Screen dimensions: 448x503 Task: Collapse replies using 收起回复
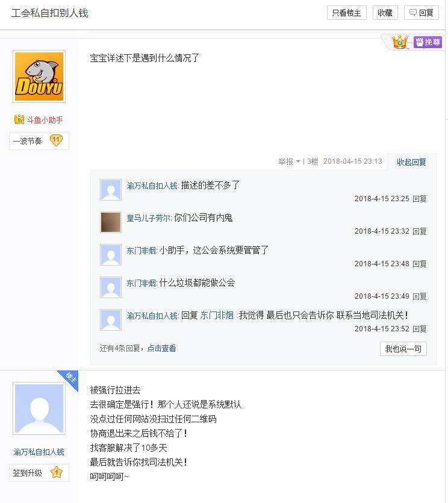tap(410, 163)
